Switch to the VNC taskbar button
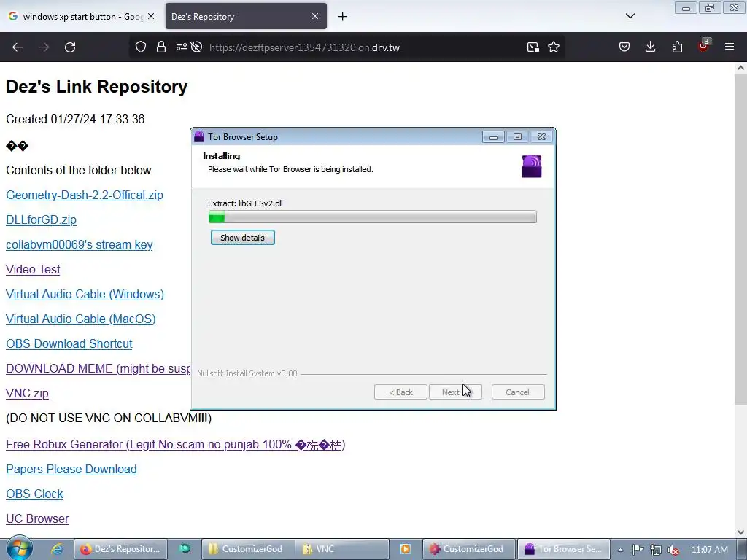Image resolution: width=747 pixels, height=560 pixels. pyautogui.click(x=342, y=549)
